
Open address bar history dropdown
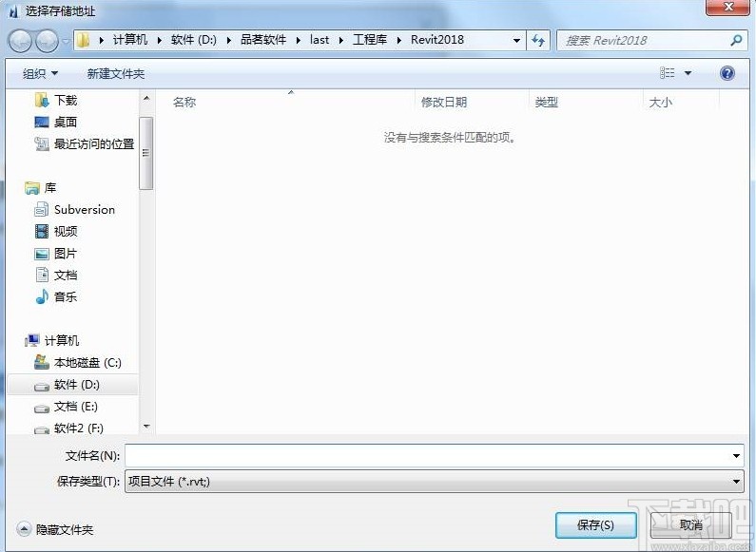pyautogui.click(x=516, y=41)
